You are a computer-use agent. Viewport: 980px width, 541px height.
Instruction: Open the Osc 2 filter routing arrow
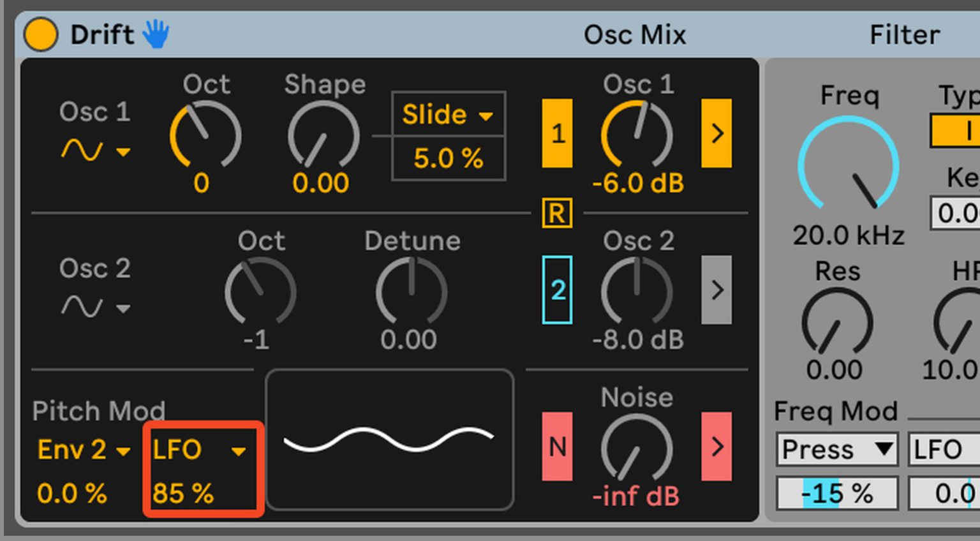716,290
